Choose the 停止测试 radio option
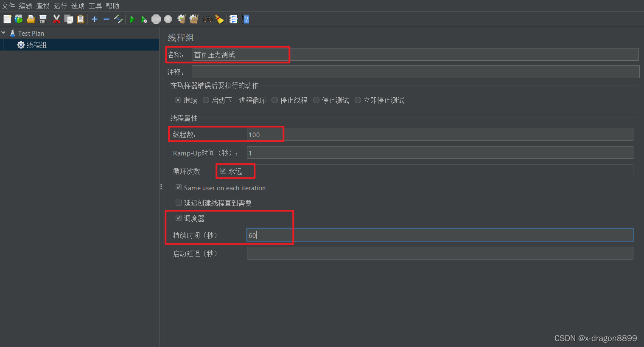 (x=316, y=100)
